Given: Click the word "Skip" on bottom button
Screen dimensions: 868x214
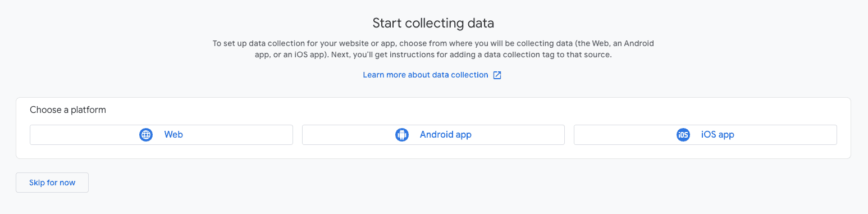Looking at the screenshot, I should click(37, 183).
